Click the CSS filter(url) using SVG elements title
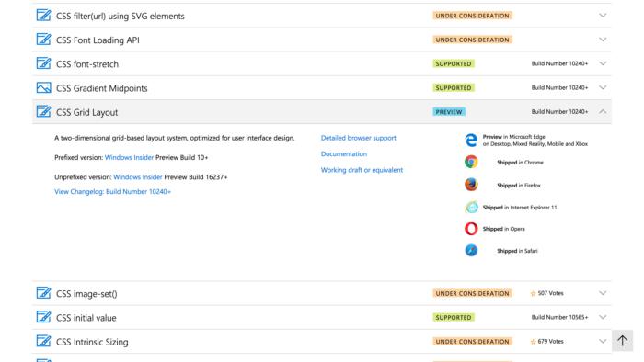 (120, 16)
